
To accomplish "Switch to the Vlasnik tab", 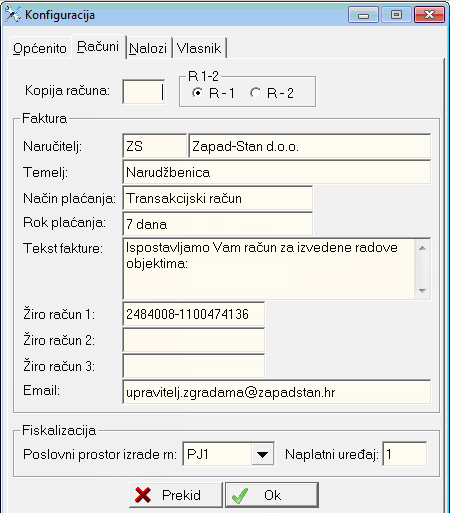I will click(199, 49).
